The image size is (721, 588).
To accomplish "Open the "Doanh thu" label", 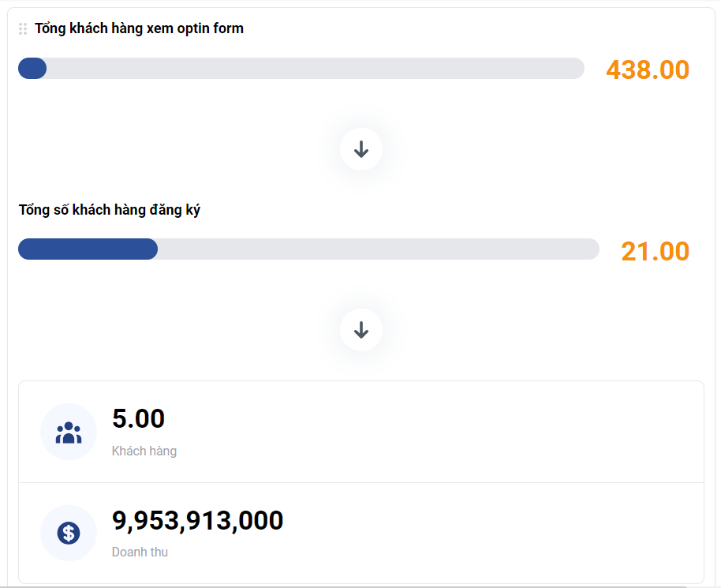I will tap(140, 552).
